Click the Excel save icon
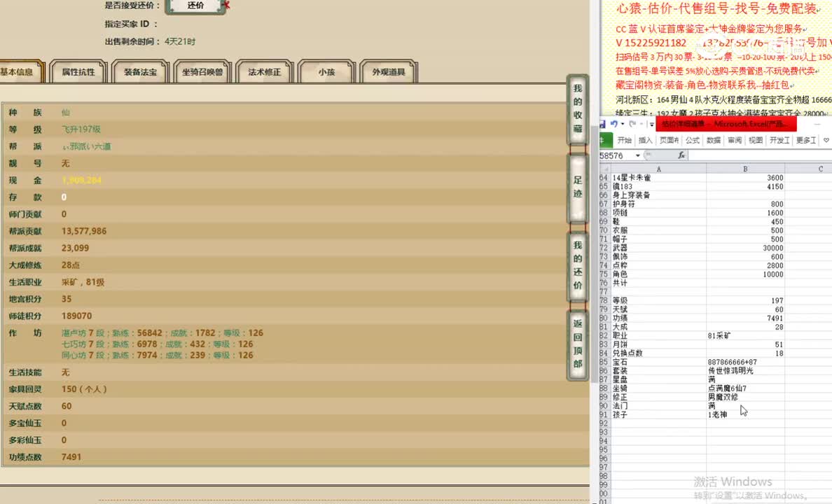 tap(603, 124)
